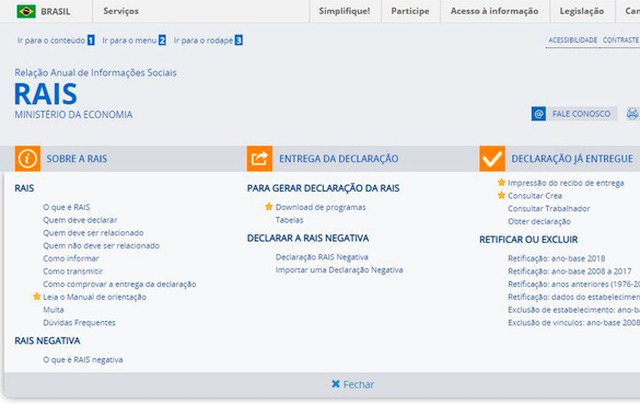
Task: Toggle the Contraste high-contrast mode
Action: [621, 40]
